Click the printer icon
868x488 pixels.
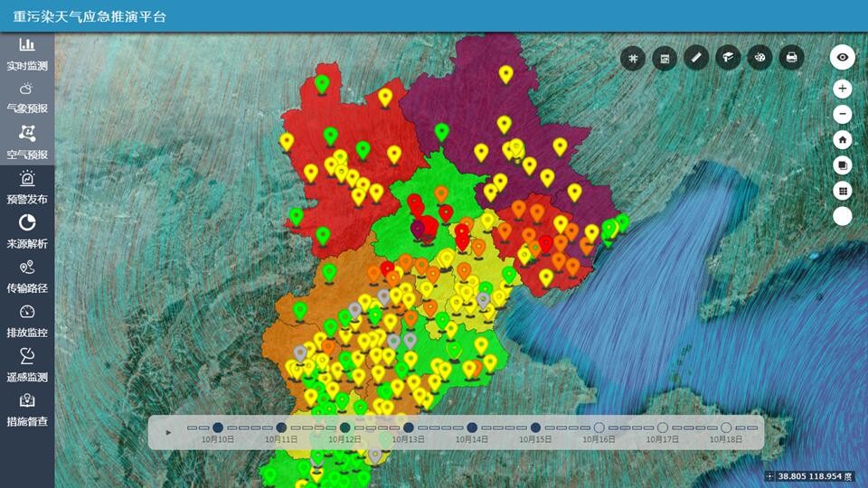[x=791, y=58]
